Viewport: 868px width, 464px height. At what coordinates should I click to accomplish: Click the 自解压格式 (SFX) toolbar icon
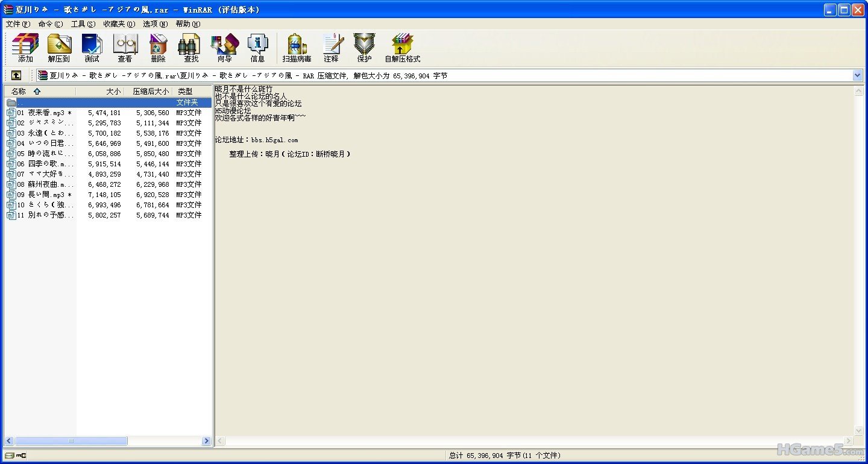[x=402, y=48]
